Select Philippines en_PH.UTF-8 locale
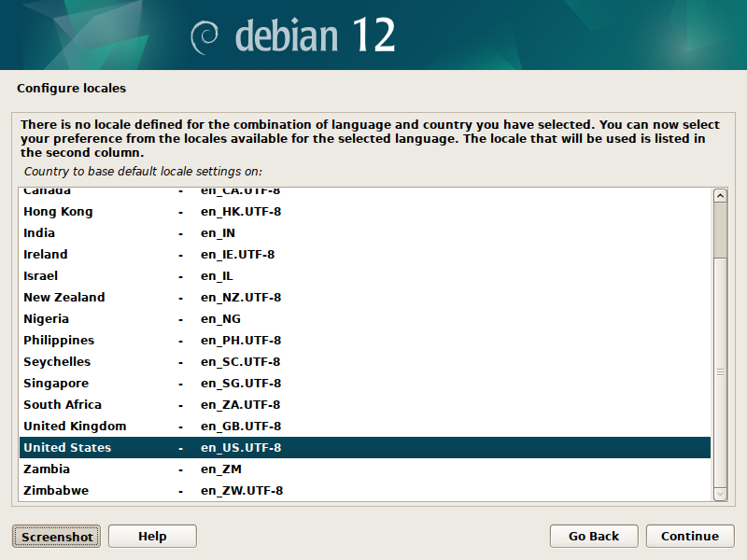This screenshot has height=560, width=747. [365, 340]
